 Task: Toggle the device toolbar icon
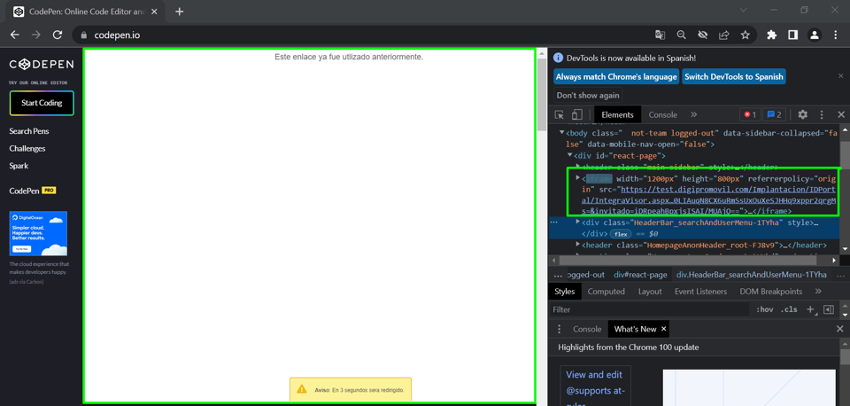[x=577, y=115]
